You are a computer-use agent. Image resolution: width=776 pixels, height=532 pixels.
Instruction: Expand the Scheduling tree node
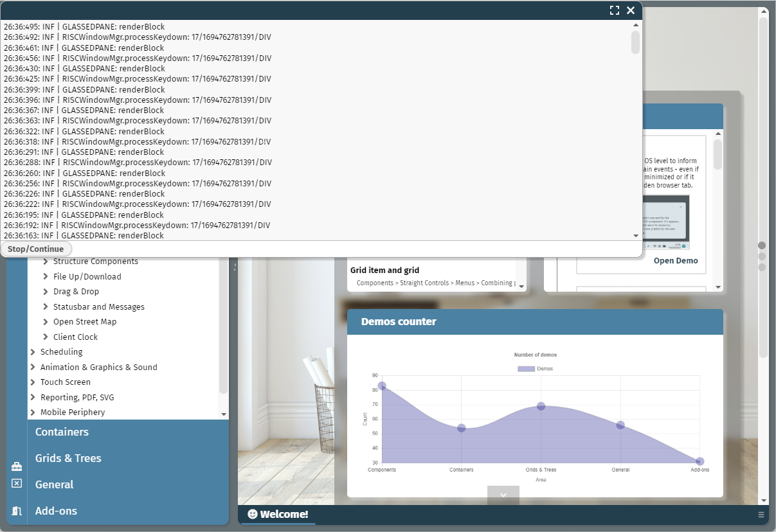pyautogui.click(x=33, y=352)
